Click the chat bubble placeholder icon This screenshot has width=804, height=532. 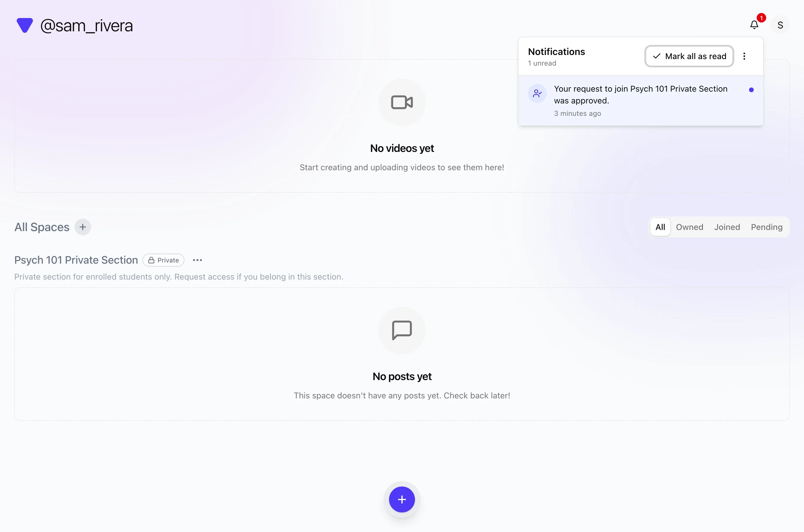[402, 330]
